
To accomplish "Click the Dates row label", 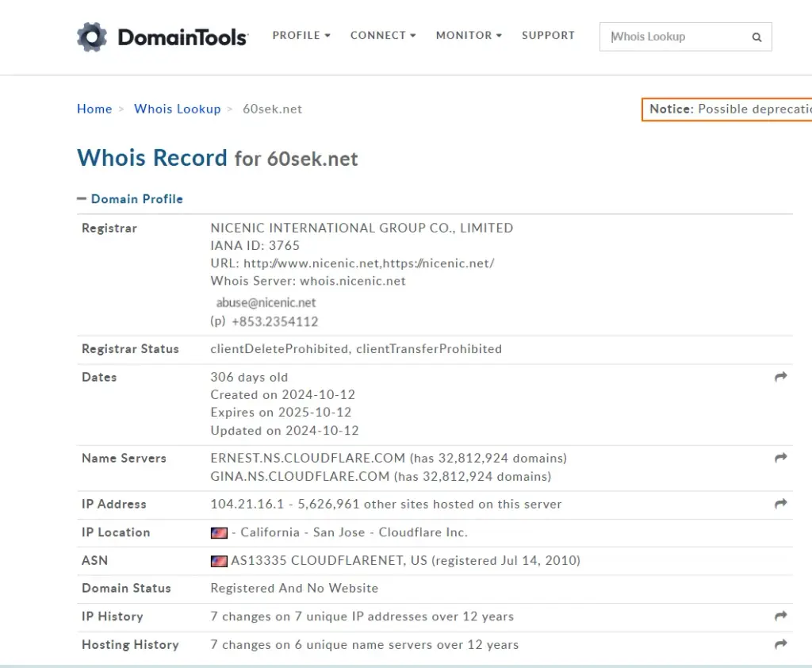I will [x=99, y=378].
